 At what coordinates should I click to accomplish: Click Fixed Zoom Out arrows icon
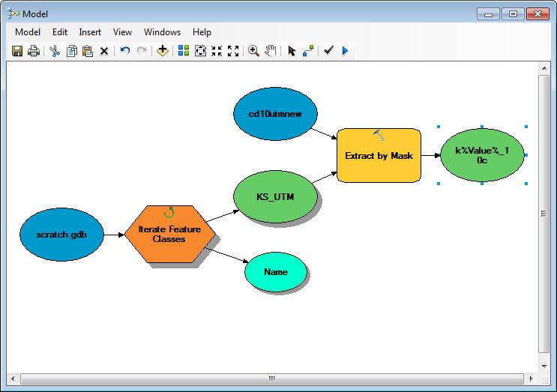click(233, 51)
